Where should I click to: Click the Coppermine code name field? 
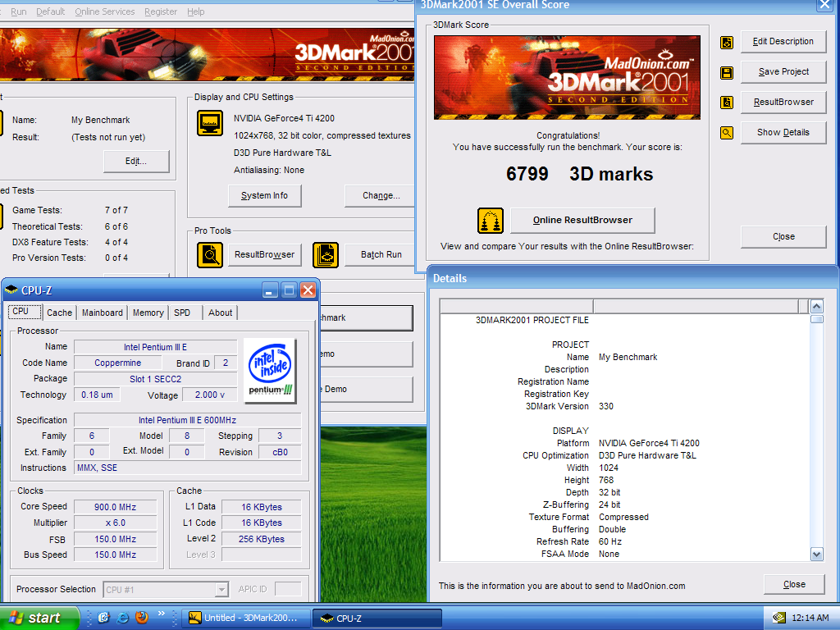pos(118,363)
